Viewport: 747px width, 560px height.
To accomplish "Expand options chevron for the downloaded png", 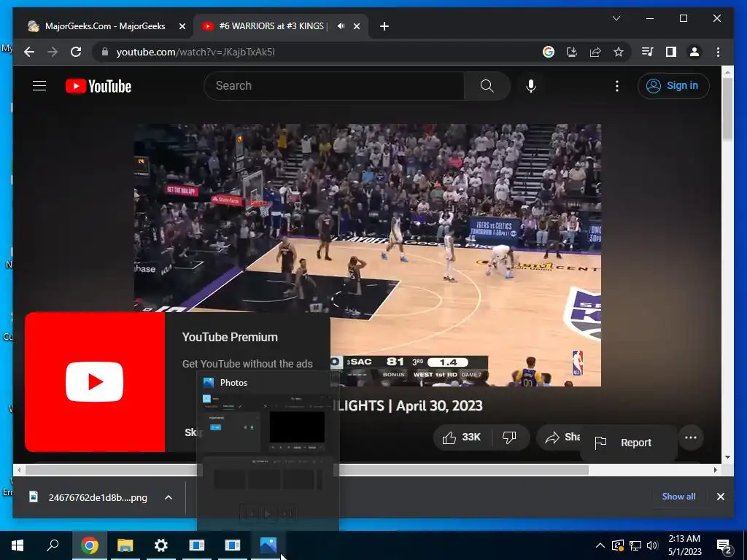I will coord(169,497).
